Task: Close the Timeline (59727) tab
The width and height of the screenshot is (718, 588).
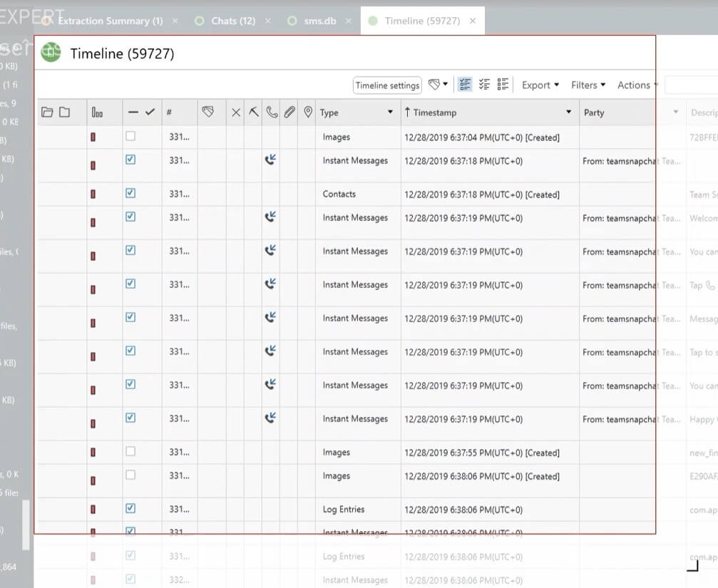Action: point(473,21)
